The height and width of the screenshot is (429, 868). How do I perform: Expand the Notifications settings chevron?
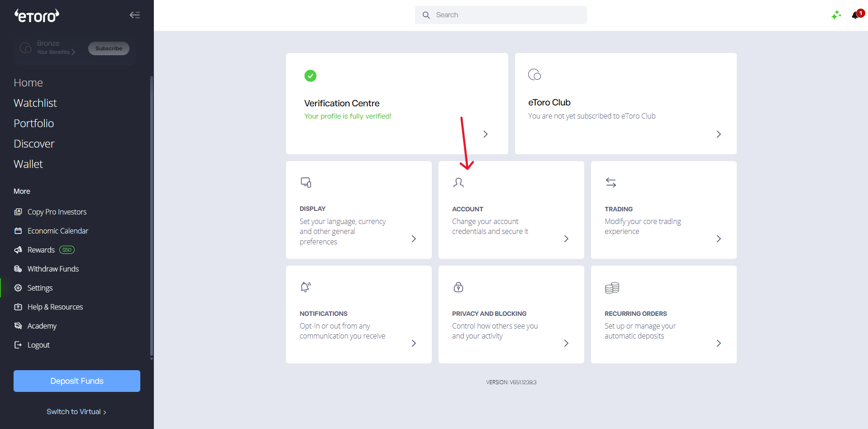pos(414,343)
